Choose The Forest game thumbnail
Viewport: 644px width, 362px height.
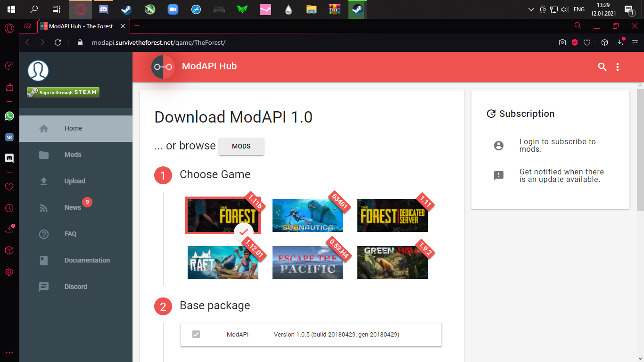point(223,215)
